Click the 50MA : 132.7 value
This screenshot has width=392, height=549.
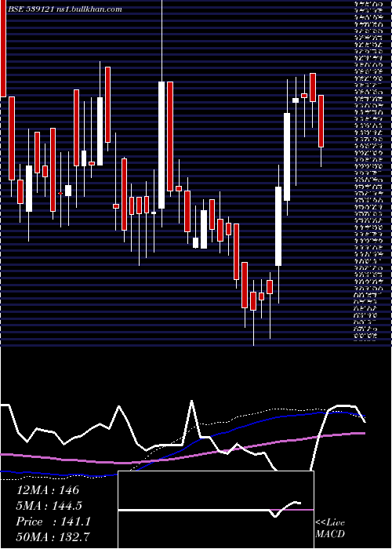tap(53, 536)
